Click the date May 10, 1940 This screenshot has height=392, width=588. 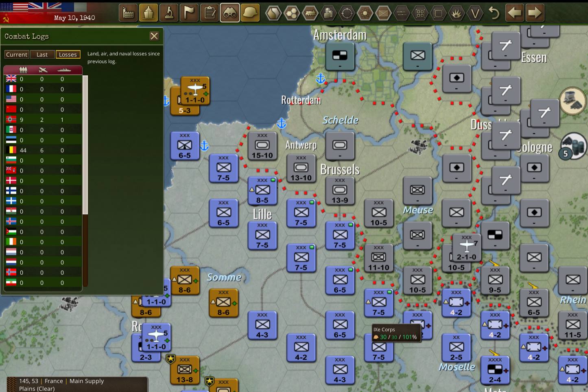click(74, 18)
